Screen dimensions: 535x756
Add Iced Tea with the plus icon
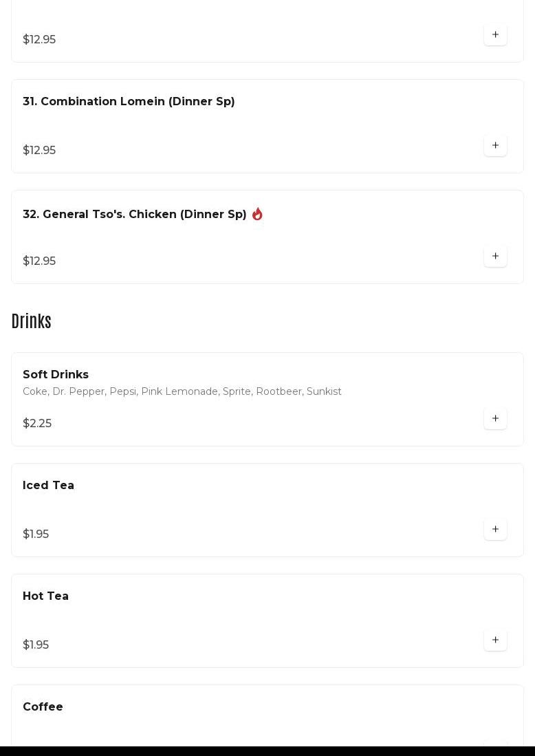coord(495,529)
